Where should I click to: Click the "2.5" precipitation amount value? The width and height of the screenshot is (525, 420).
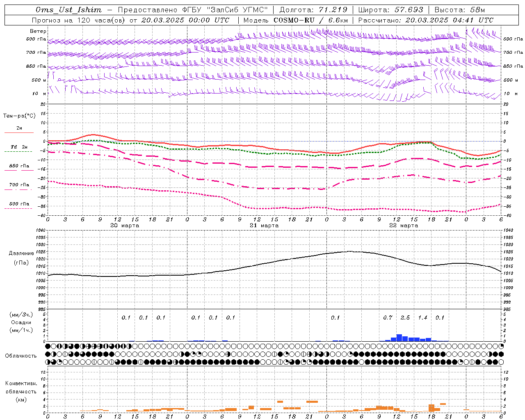tap(405, 318)
